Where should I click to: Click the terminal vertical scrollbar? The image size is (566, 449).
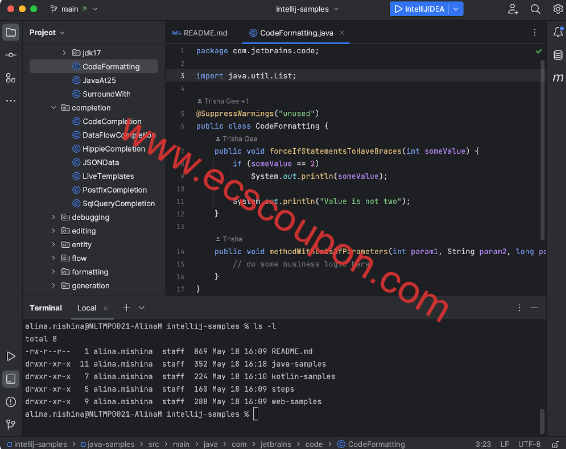point(542,421)
